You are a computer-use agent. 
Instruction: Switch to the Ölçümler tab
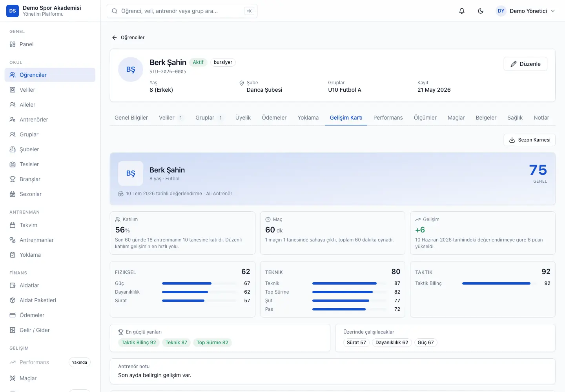click(425, 118)
